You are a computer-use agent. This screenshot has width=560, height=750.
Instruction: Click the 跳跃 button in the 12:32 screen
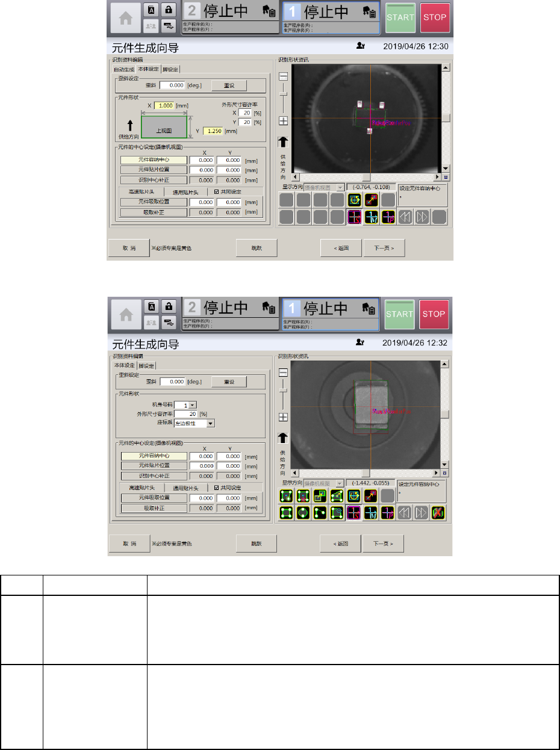coord(257,544)
